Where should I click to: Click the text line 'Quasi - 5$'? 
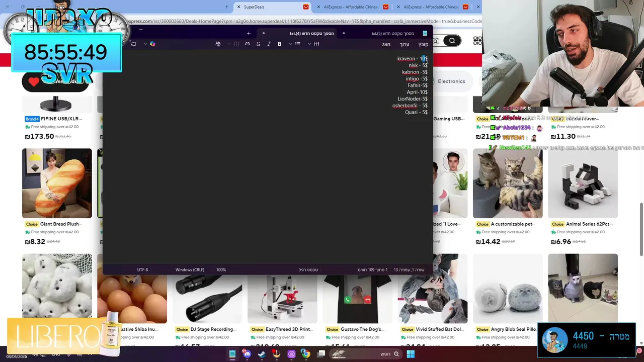416,113
